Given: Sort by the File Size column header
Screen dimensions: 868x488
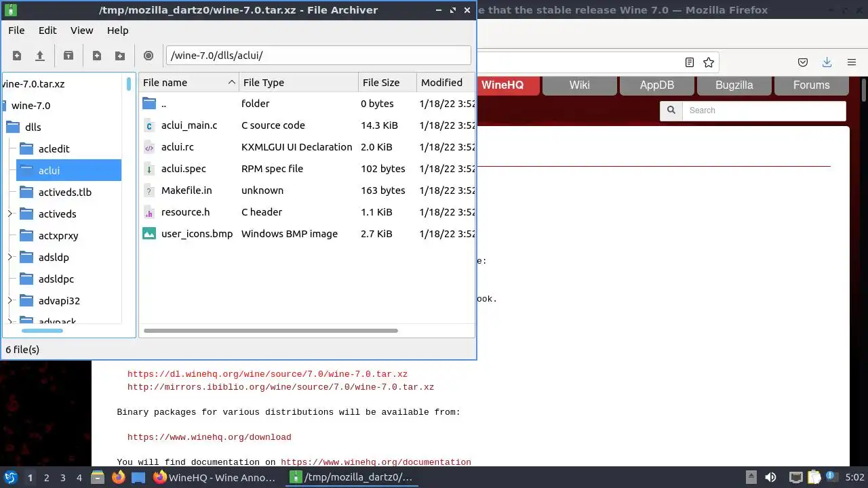Looking at the screenshot, I should click(x=387, y=83).
